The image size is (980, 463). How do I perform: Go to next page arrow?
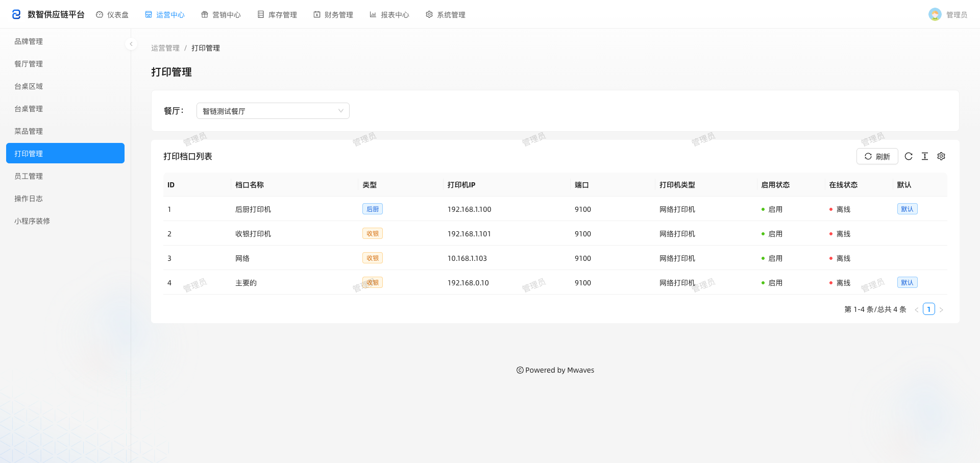click(x=941, y=309)
